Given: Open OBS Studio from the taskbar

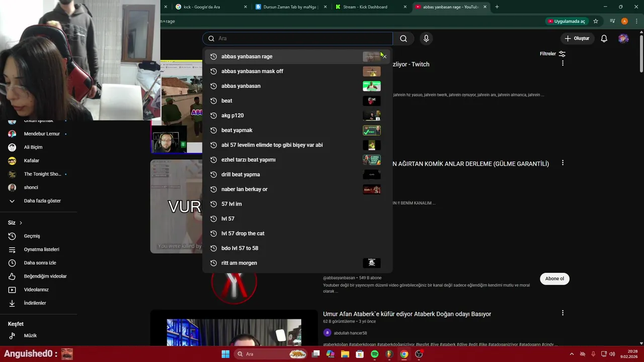Looking at the screenshot, I should tap(419, 354).
